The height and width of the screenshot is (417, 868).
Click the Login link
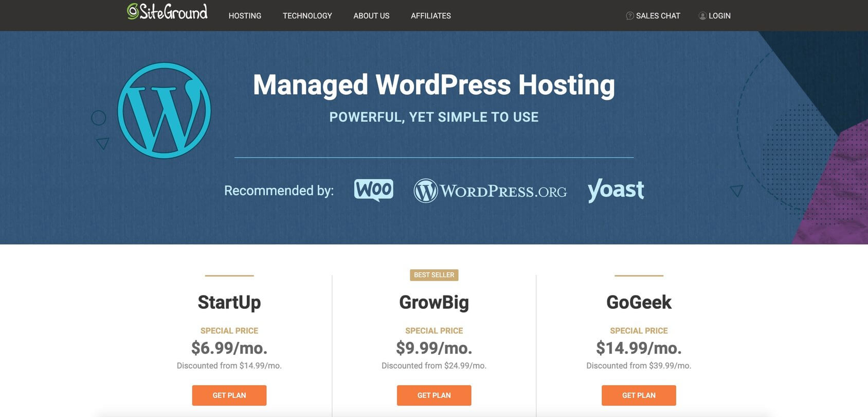(x=719, y=16)
